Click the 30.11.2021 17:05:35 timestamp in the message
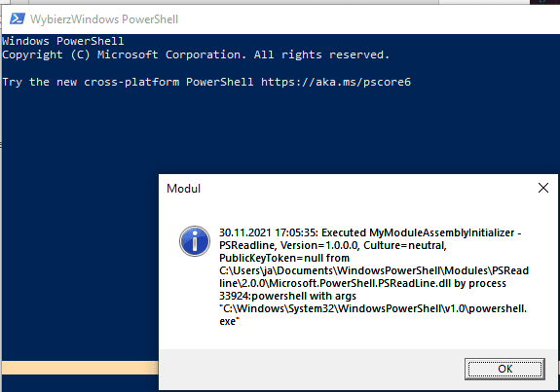Screen dimensions: 560x392 pos(268,232)
